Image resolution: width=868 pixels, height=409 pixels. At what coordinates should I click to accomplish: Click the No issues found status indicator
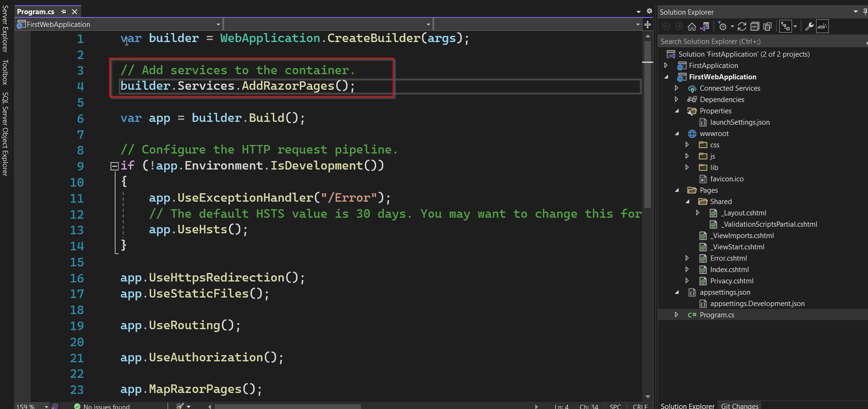(x=102, y=406)
